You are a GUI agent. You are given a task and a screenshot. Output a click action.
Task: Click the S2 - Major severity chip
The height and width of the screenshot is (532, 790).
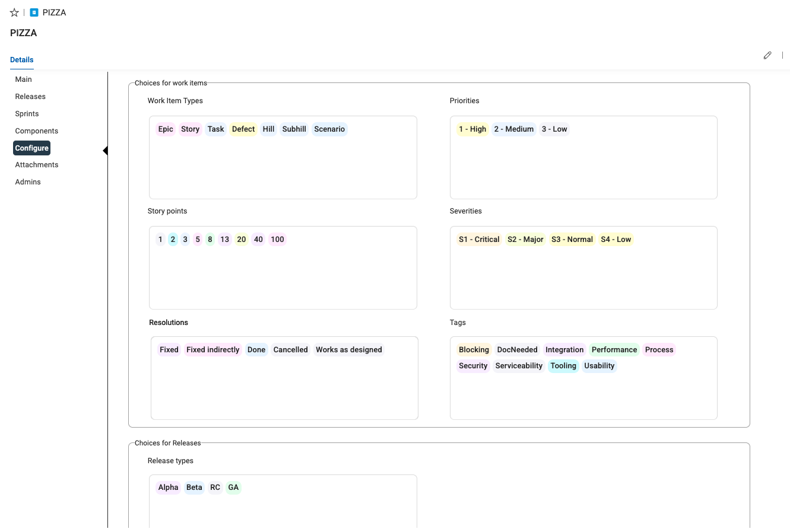click(525, 240)
